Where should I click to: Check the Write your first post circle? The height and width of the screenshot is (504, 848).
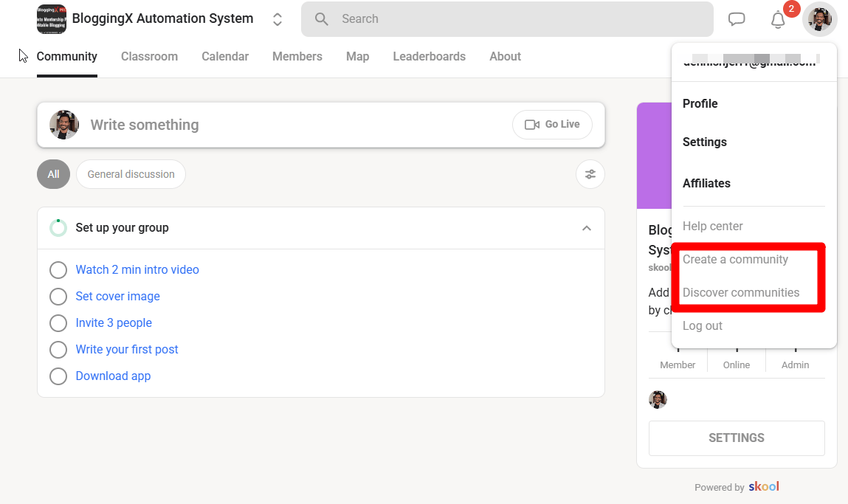58,349
